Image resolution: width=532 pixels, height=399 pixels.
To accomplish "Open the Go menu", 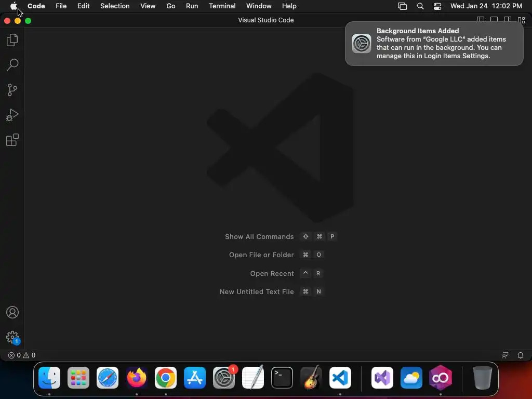I will [170, 6].
